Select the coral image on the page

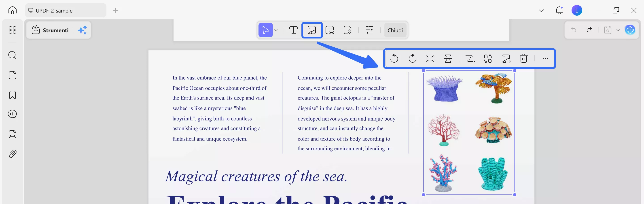(469, 132)
